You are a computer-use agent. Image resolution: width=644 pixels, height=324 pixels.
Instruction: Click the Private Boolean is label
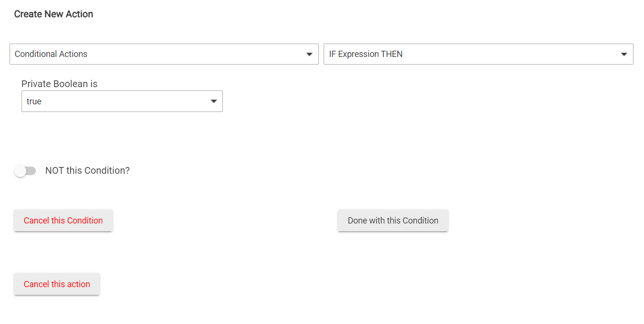(x=59, y=84)
